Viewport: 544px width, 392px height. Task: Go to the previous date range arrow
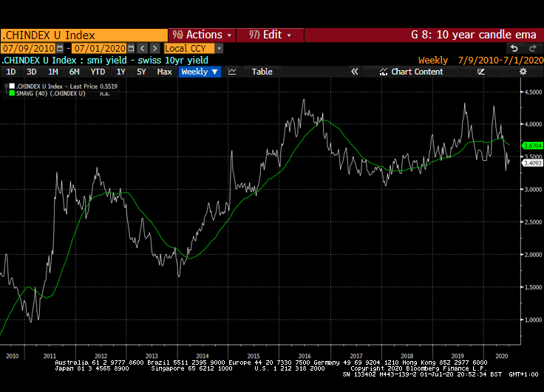pyautogui.click(x=142, y=48)
